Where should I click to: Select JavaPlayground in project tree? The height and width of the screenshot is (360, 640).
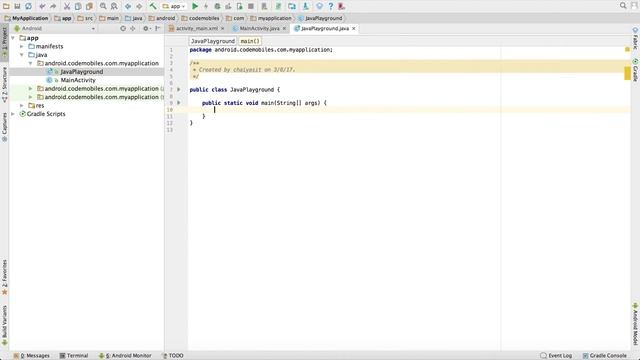pos(82,72)
